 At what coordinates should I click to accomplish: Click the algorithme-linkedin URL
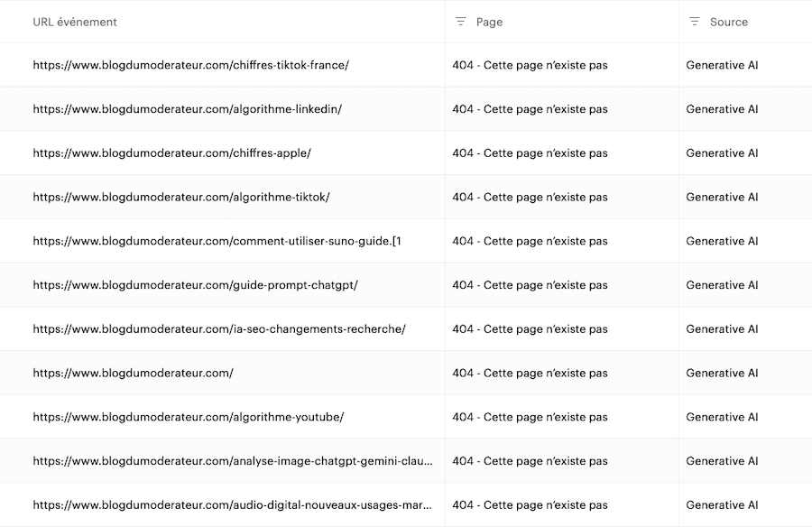coord(187,109)
